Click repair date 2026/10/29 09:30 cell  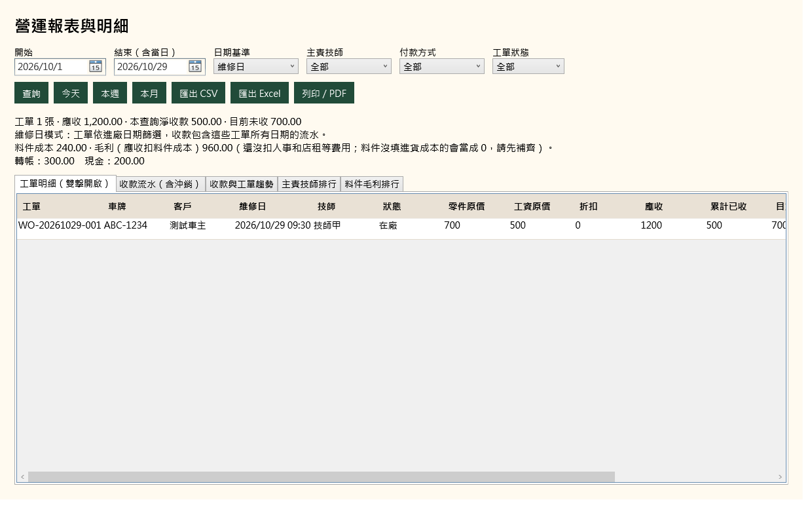point(272,225)
